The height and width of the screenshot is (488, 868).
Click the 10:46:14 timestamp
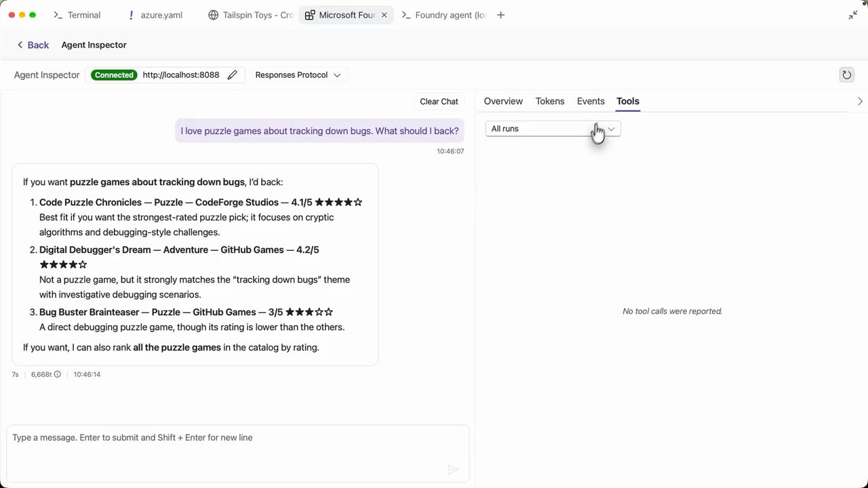click(87, 374)
